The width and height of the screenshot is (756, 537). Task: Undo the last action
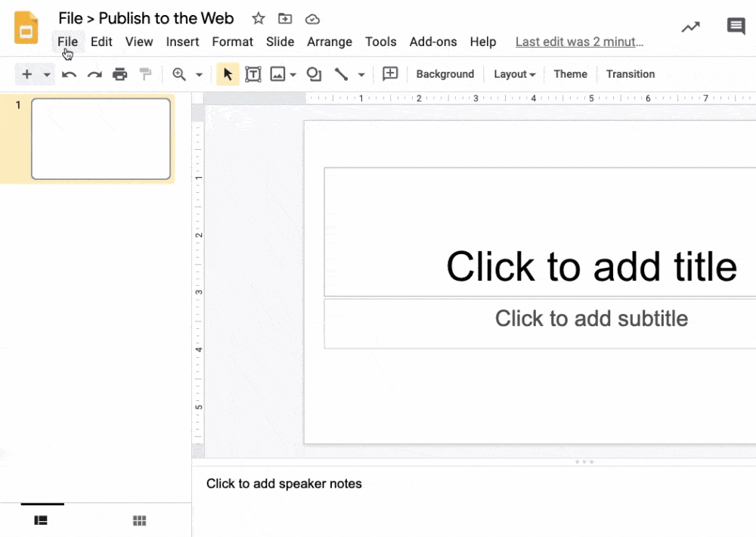point(69,74)
